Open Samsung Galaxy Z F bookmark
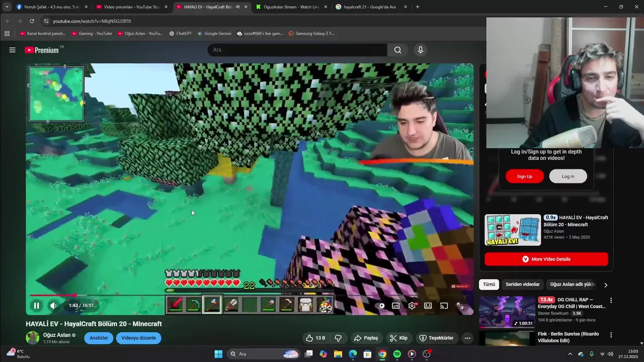This screenshot has width=644, height=362. tap(311, 34)
